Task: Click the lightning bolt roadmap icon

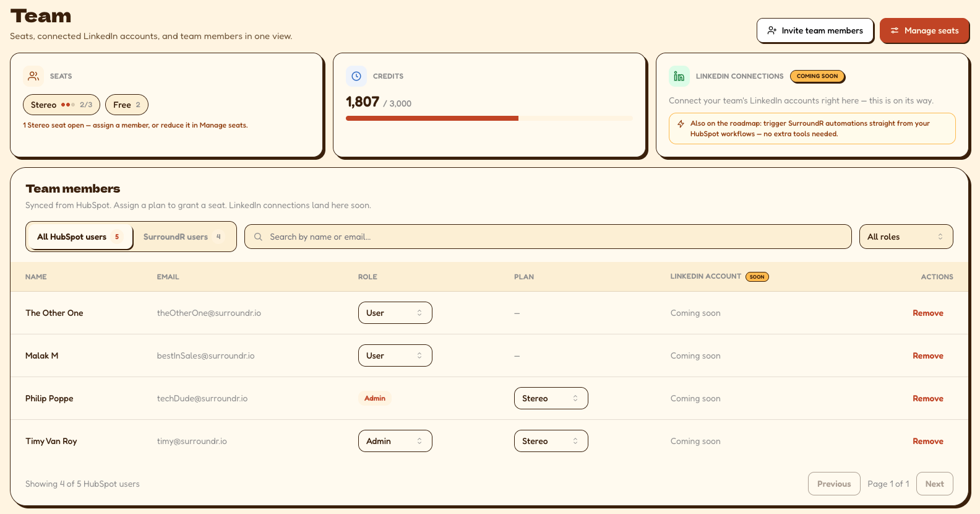Action: [x=681, y=124]
